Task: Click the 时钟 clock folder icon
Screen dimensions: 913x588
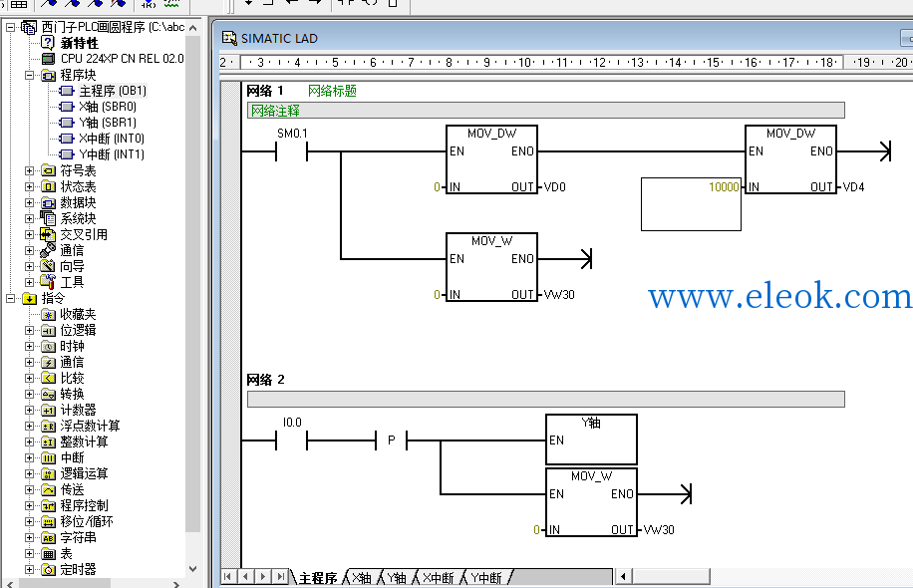Action: [48, 347]
